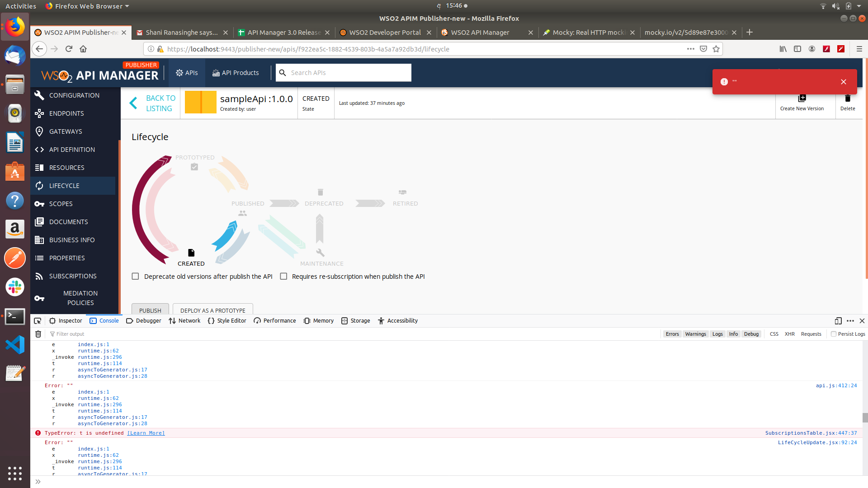Click the PUBLISH button
Screen dimensions: 868x488
pos(150,310)
